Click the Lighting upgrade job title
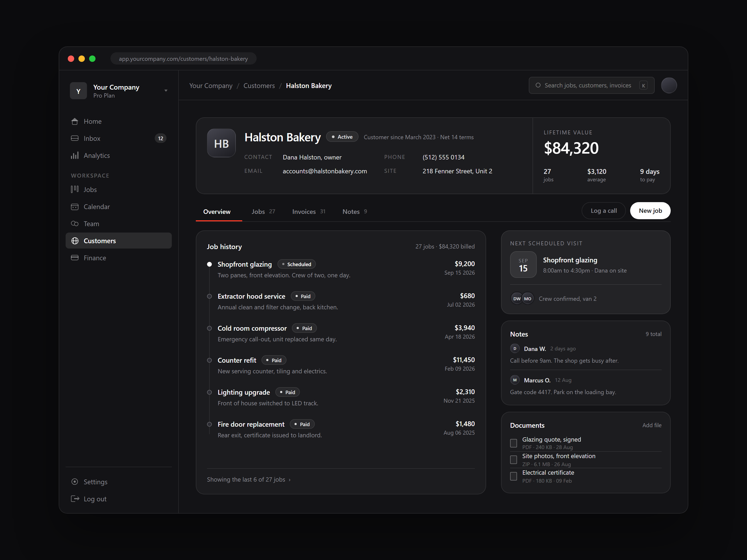This screenshot has height=560, width=747. (244, 392)
